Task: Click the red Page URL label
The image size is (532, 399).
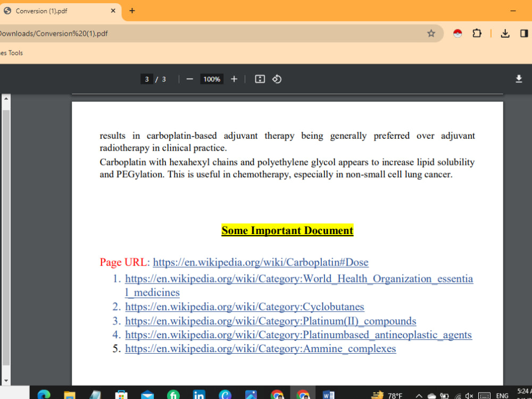Action: 124,262
